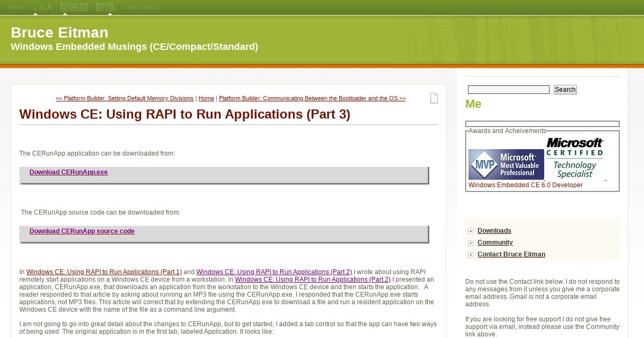Click the 'Awards and Acheivements' legend text

point(507,131)
